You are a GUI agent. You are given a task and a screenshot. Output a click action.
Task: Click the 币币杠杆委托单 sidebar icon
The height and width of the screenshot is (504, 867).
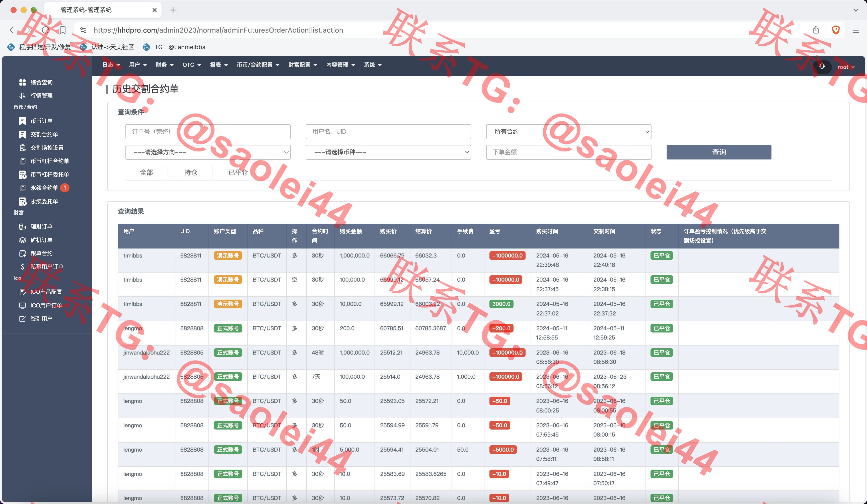point(22,175)
